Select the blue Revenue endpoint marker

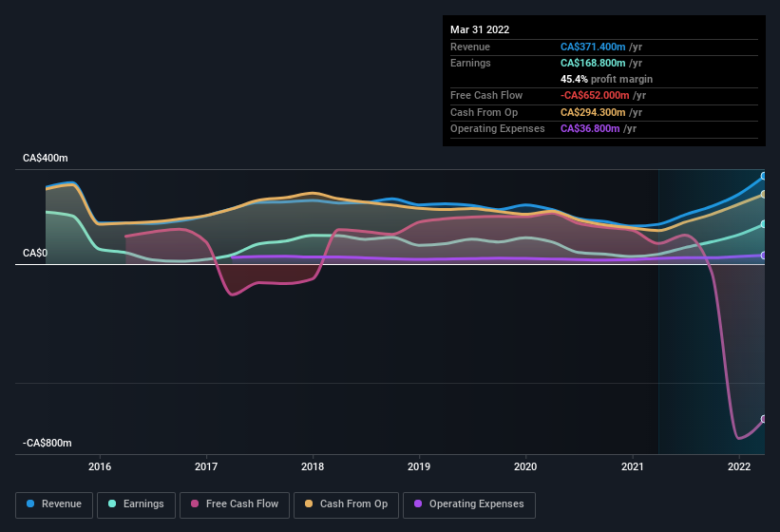[764, 176]
